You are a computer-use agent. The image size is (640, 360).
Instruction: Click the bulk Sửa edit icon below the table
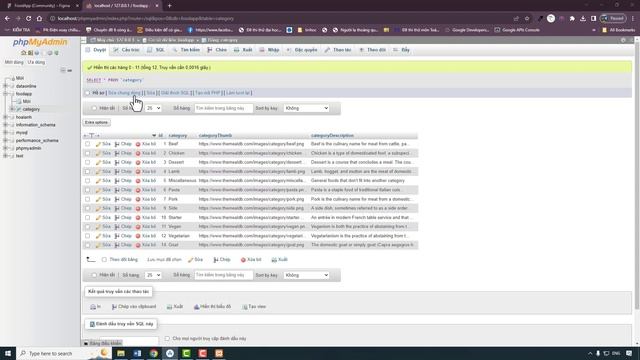click(x=191, y=260)
